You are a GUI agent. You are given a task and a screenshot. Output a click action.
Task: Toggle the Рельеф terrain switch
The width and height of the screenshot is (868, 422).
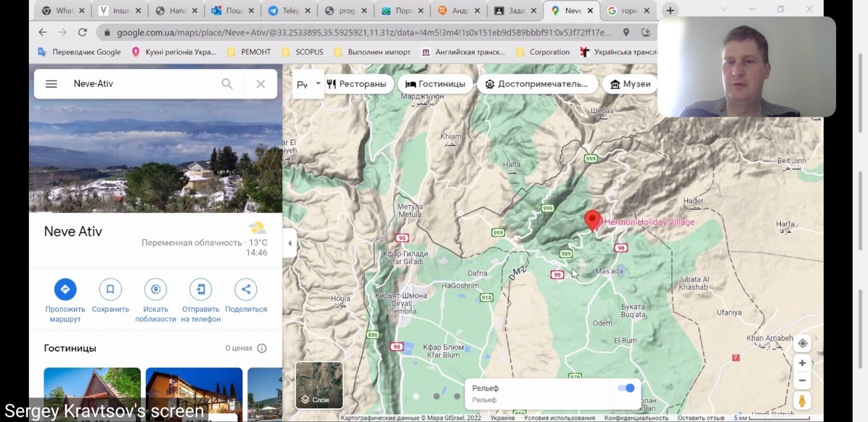point(626,388)
